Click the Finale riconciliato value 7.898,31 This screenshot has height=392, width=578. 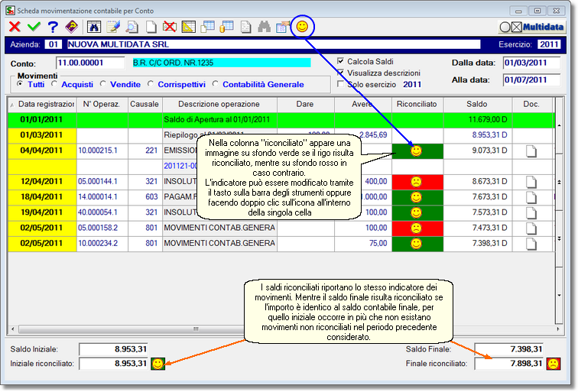(x=508, y=364)
